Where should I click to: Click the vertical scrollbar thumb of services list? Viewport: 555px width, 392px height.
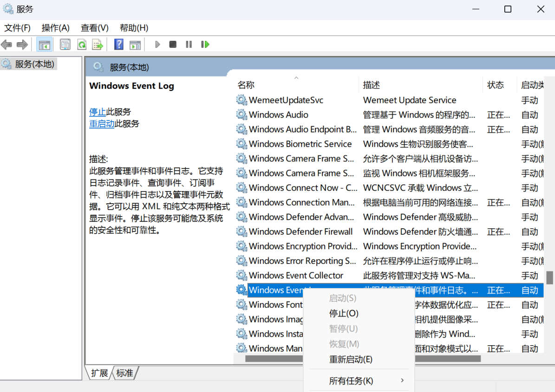click(x=549, y=278)
